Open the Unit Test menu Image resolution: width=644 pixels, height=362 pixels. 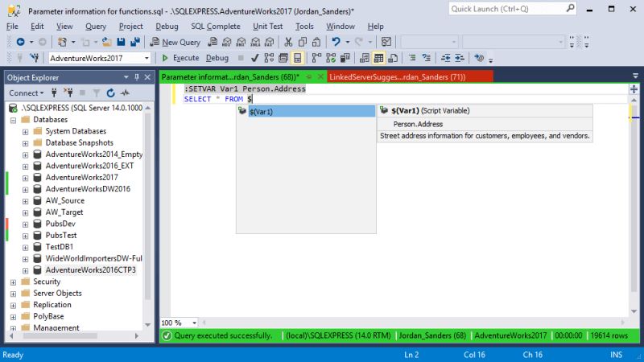tap(268, 27)
